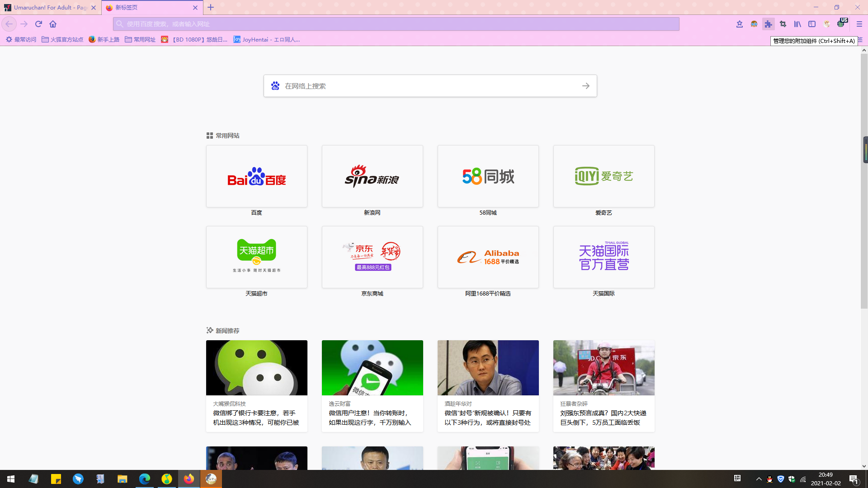
Task: Click the 常用网站 section header
Action: tap(223, 136)
